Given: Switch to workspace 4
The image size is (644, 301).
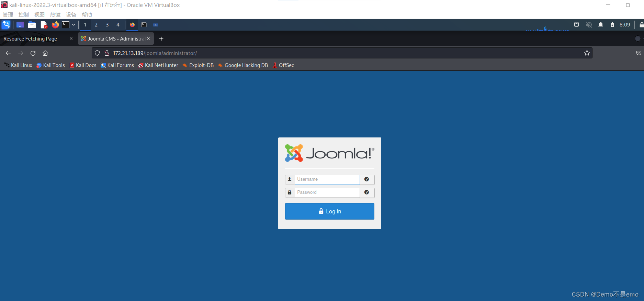Looking at the screenshot, I should click(x=118, y=25).
